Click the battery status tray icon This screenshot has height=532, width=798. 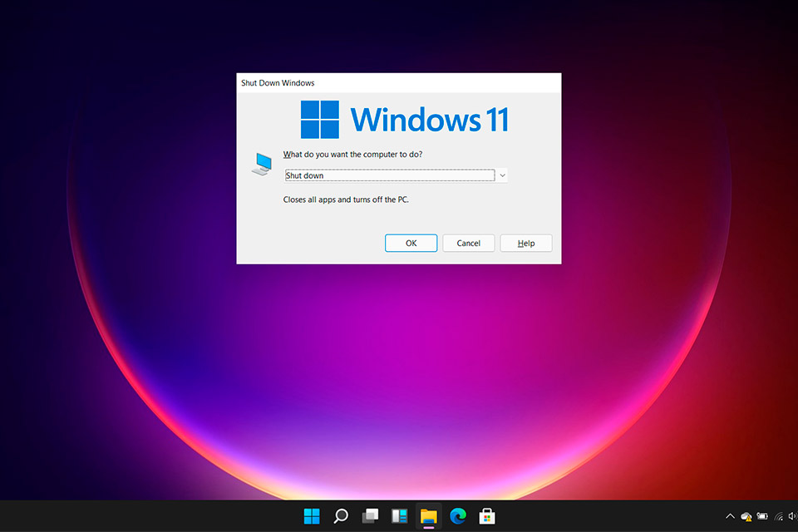[x=762, y=516]
